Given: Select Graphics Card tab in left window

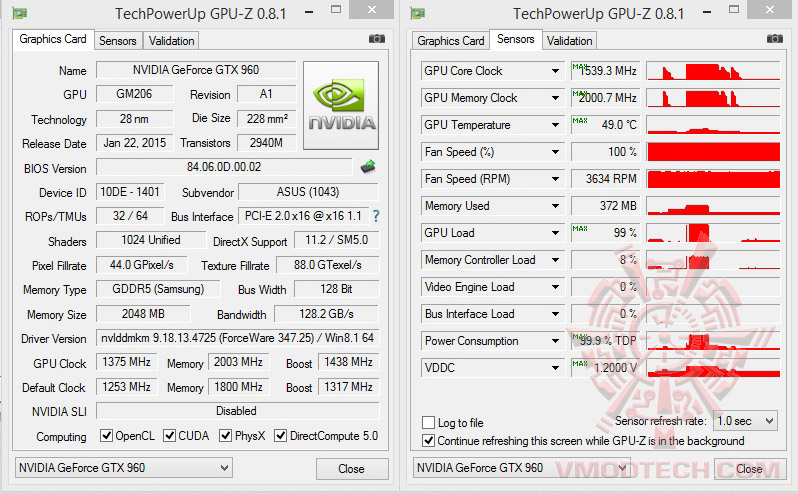Looking at the screenshot, I should pos(53,39).
